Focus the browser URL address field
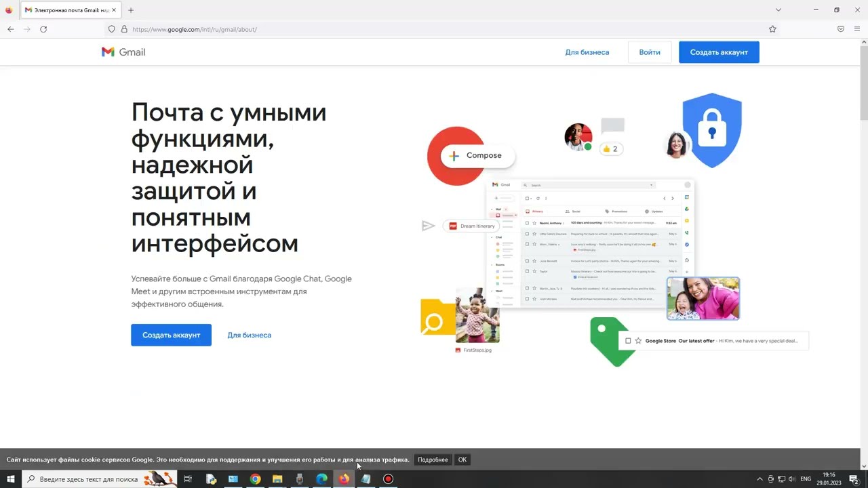 click(444, 29)
